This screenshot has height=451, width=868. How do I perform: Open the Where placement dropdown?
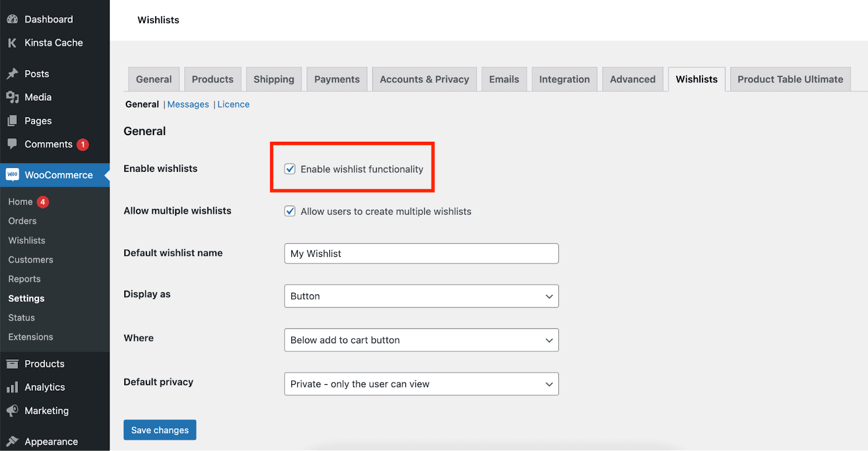click(x=422, y=340)
